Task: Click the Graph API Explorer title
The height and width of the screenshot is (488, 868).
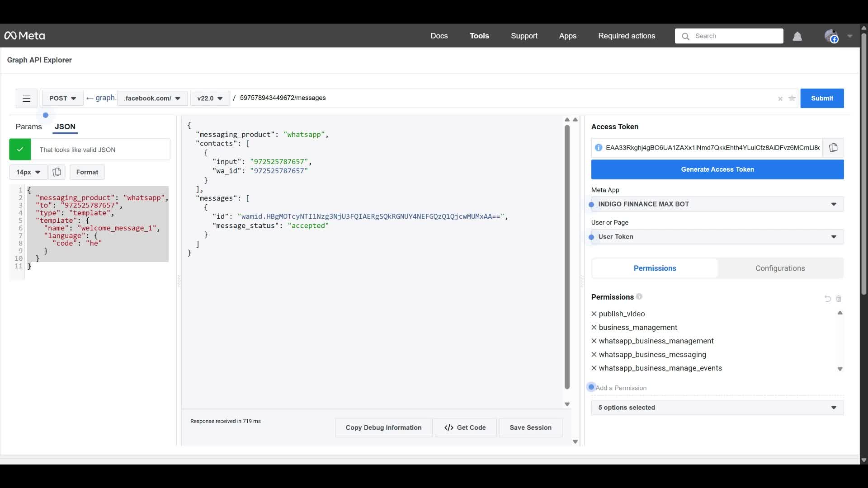Action: click(39, 60)
